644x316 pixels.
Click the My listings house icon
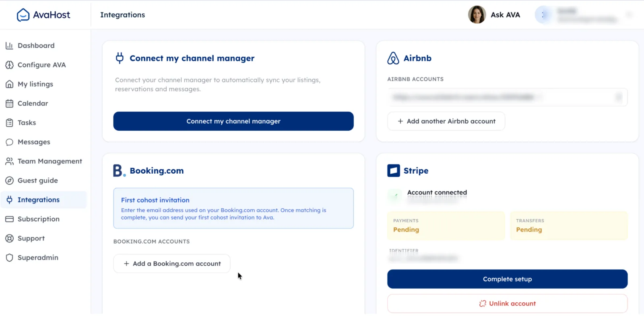tap(9, 84)
